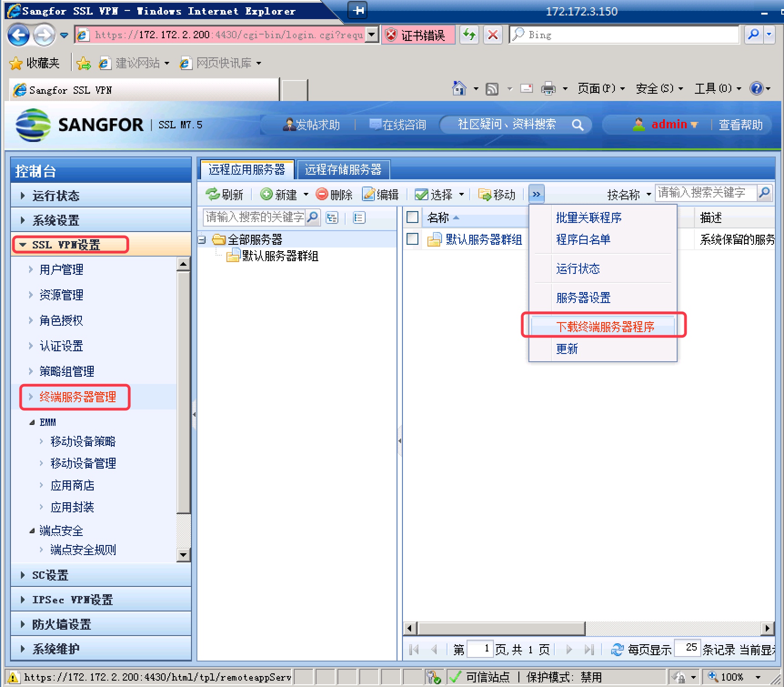This screenshot has height=687, width=784.
Task: Select 服务器设置 in the overflow menu
Action: coord(583,298)
